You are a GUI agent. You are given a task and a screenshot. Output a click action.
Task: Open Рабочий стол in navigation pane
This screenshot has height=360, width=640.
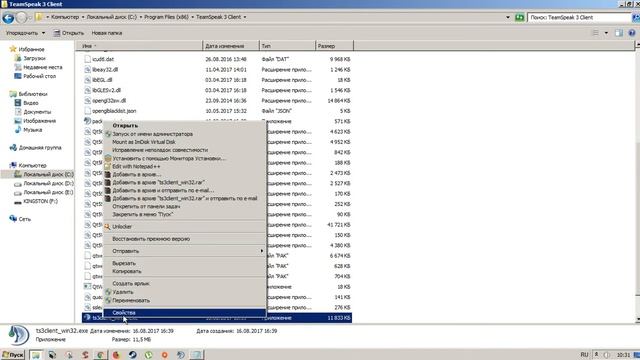[x=39, y=76]
